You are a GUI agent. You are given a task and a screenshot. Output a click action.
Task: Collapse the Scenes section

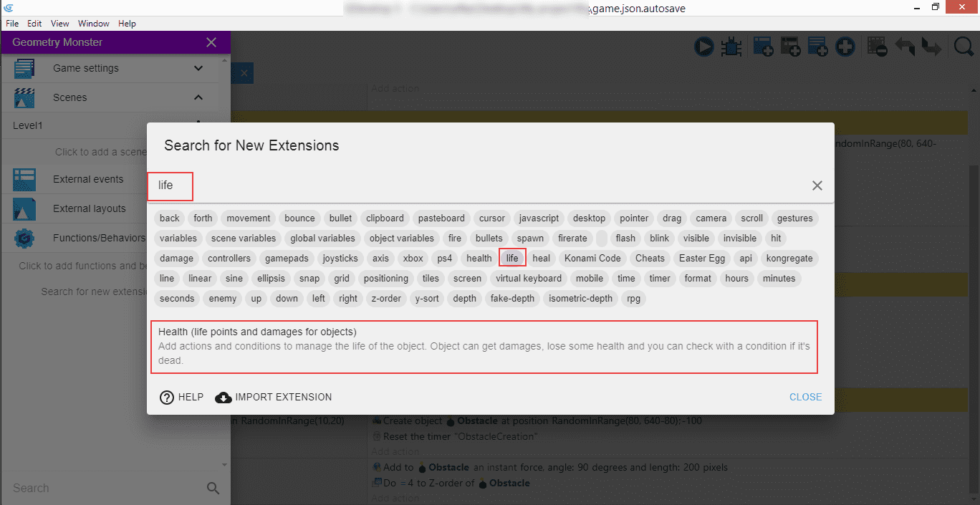pos(198,97)
